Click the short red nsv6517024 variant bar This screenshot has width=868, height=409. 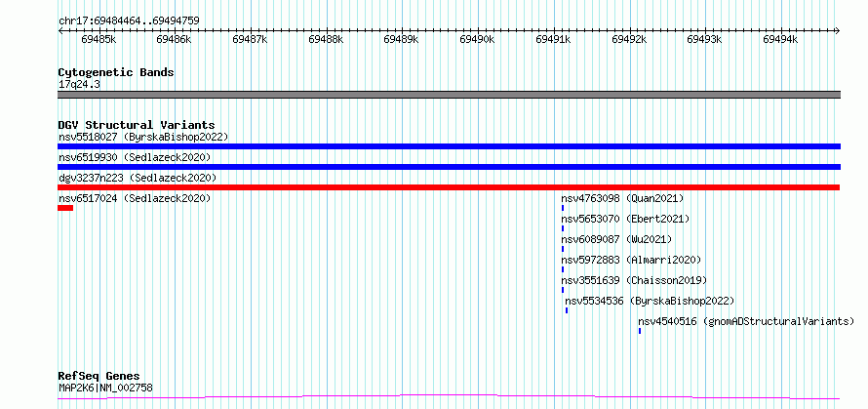tap(65, 208)
